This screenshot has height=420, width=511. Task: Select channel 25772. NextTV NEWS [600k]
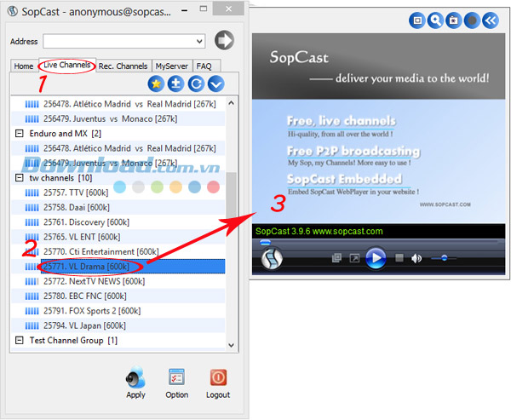pos(95,281)
